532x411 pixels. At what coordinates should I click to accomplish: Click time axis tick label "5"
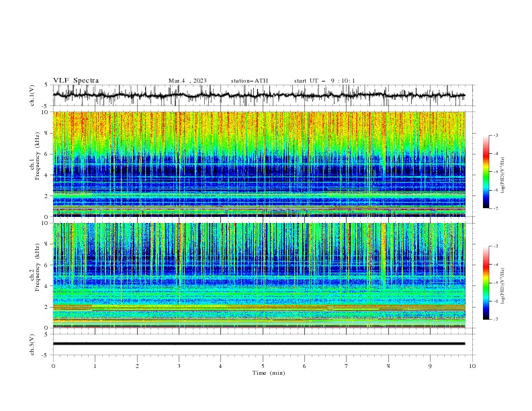click(x=263, y=366)
